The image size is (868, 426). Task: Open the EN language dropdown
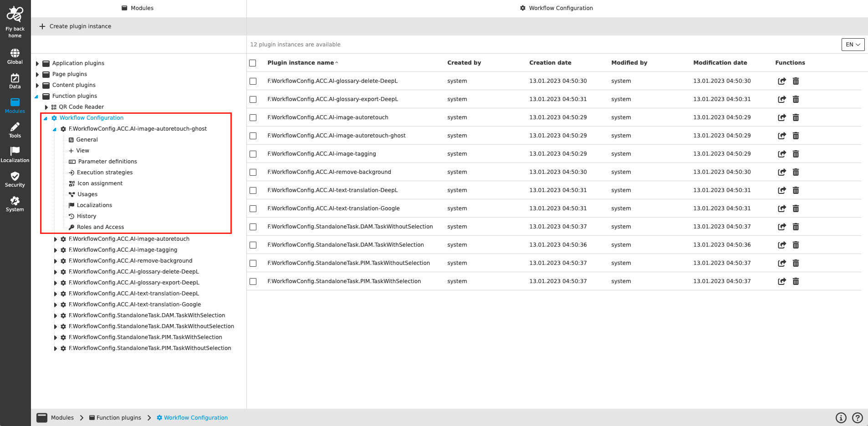point(853,45)
